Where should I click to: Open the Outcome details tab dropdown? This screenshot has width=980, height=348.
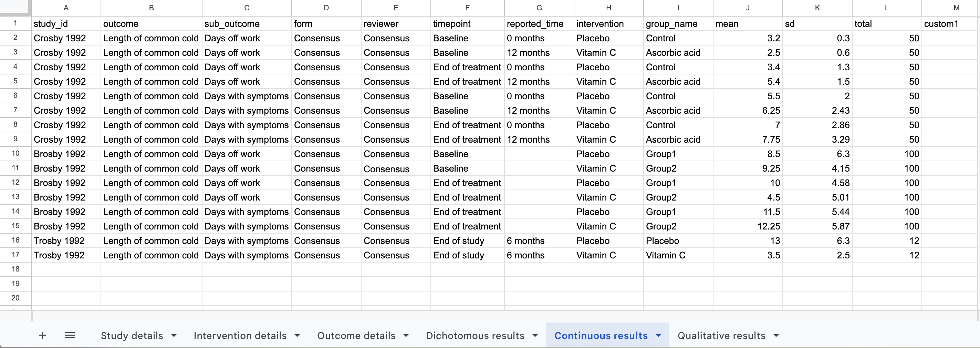click(x=406, y=336)
